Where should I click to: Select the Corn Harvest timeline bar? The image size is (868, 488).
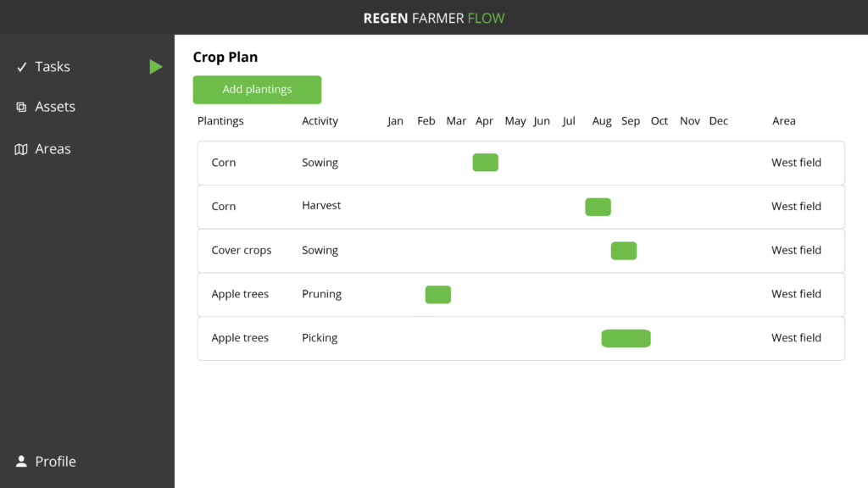[x=598, y=207]
